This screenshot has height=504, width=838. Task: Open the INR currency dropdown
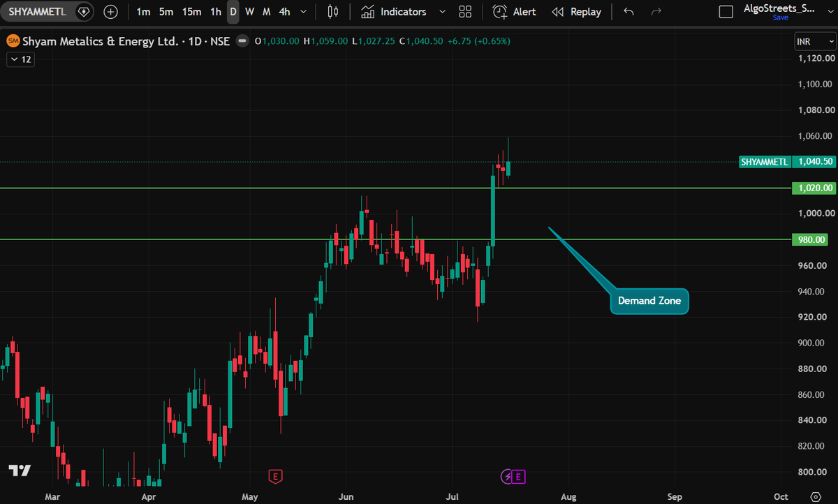click(x=815, y=42)
